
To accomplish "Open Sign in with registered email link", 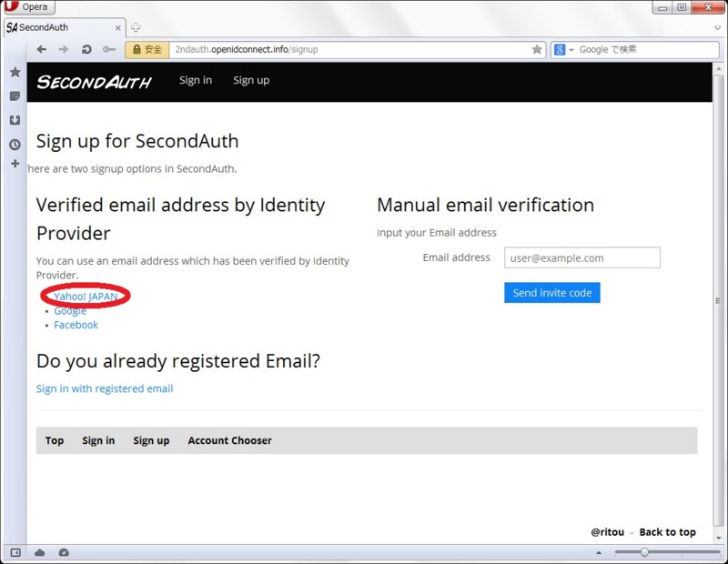I will 105,388.
